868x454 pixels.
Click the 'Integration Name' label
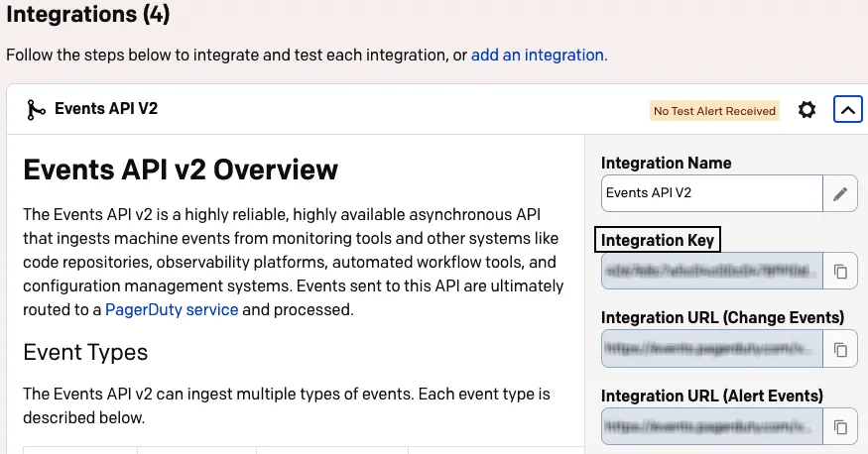666,163
